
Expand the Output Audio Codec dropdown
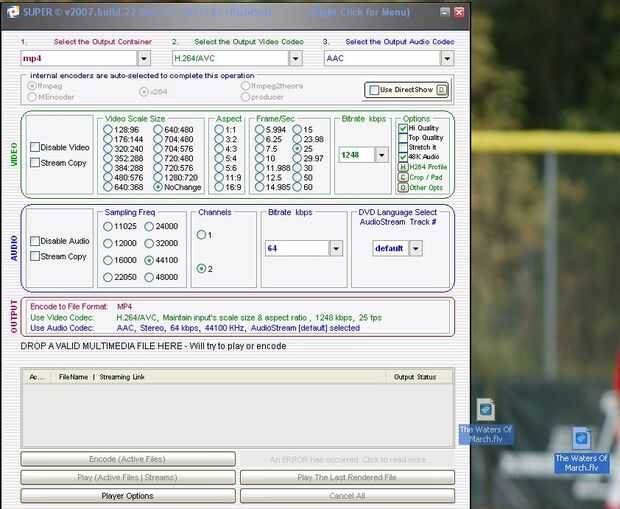pos(447,59)
